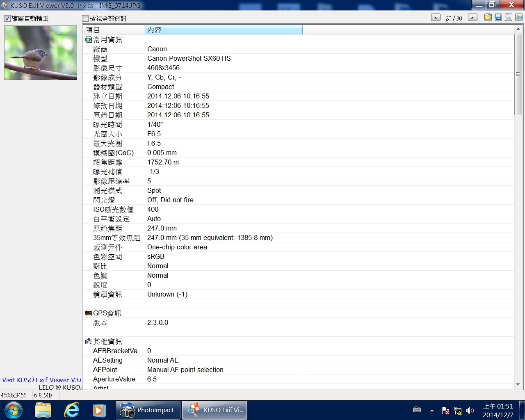Viewport: 525px width, 420px height.
Task: Click the ApertureValue row label
Action: [x=114, y=379]
